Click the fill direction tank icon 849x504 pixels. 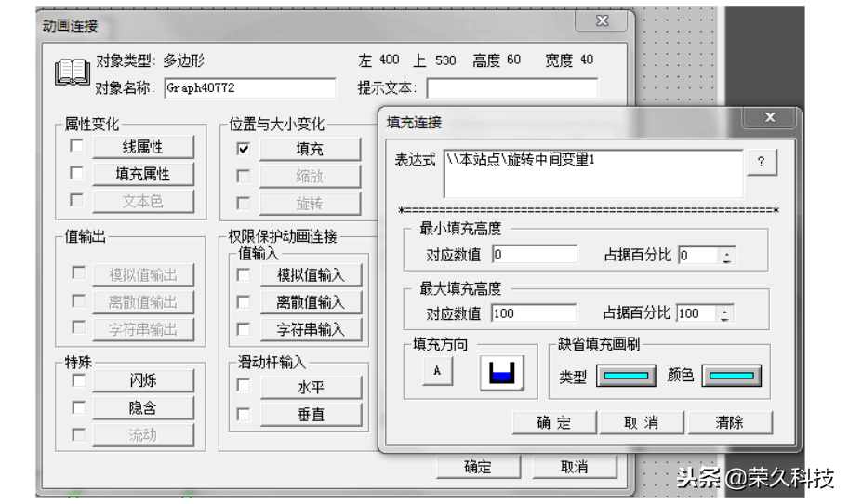[x=501, y=373]
